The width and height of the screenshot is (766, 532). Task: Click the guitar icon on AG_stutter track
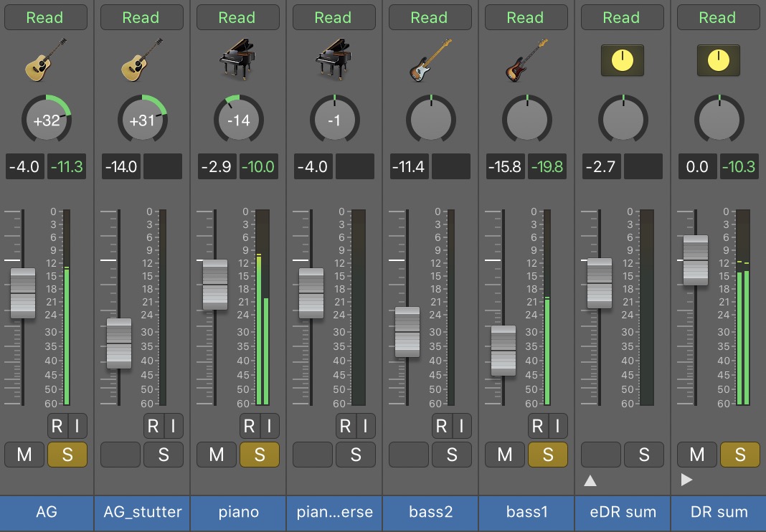pyautogui.click(x=141, y=59)
